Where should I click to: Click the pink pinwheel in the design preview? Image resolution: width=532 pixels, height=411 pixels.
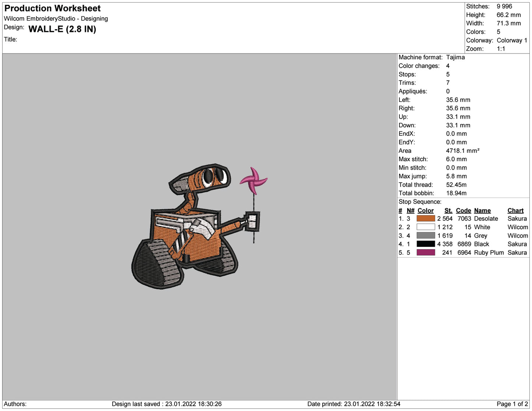pyautogui.click(x=254, y=180)
